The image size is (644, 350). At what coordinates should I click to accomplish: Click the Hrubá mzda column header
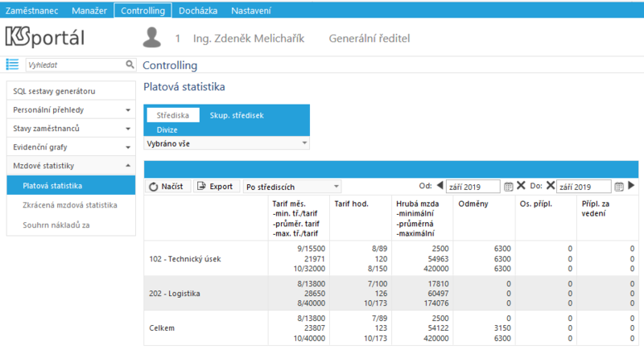click(x=422, y=218)
